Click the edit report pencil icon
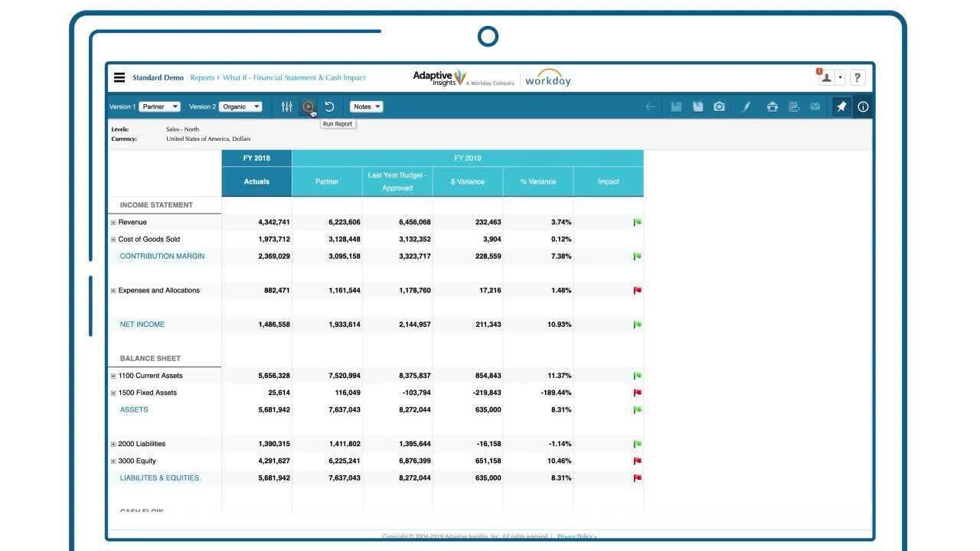Image resolution: width=980 pixels, height=551 pixels. point(745,107)
